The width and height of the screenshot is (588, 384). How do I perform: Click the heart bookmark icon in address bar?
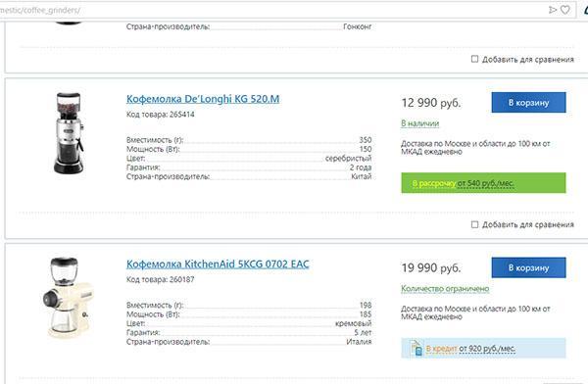pos(565,10)
